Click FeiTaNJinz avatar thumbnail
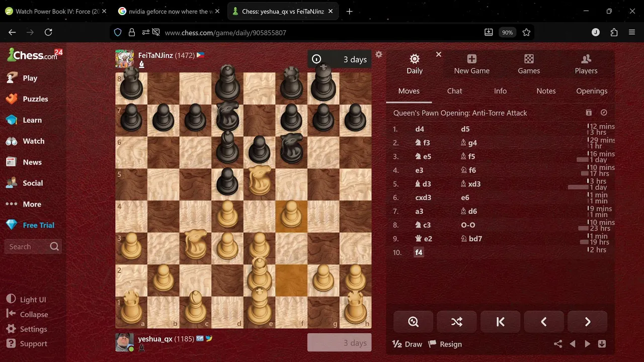 [125, 59]
